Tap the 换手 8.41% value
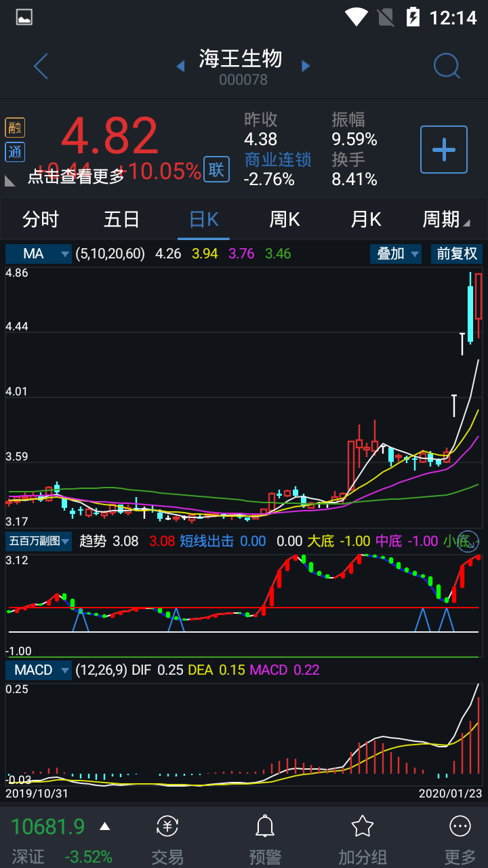This screenshot has height=868, width=488. 354,179
